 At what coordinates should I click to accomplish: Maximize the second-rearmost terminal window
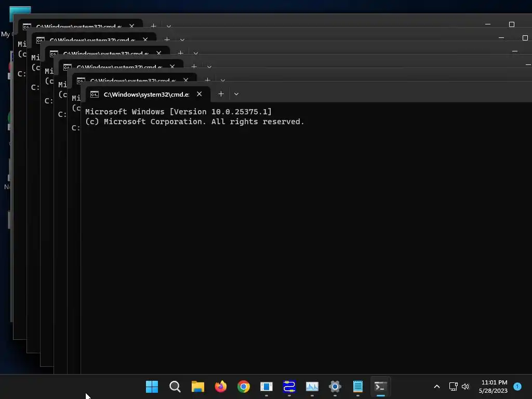coord(525,38)
